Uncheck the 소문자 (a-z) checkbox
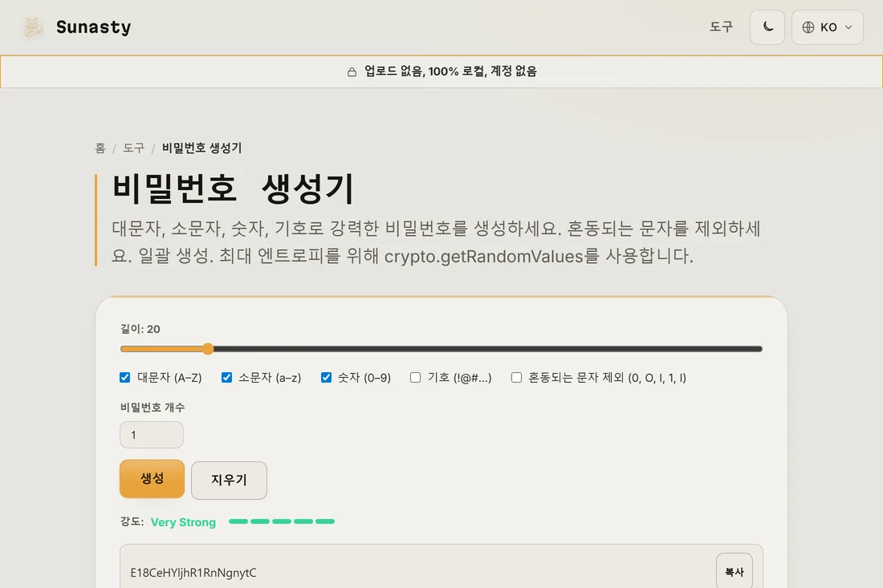Viewport: 883px width, 588px height. click(226, 378)
